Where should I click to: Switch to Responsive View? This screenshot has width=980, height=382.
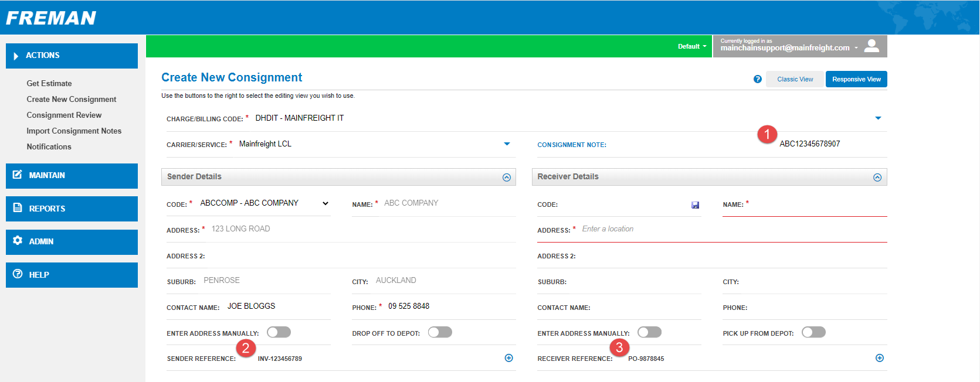pyautogui.click(x=856, y=79)
